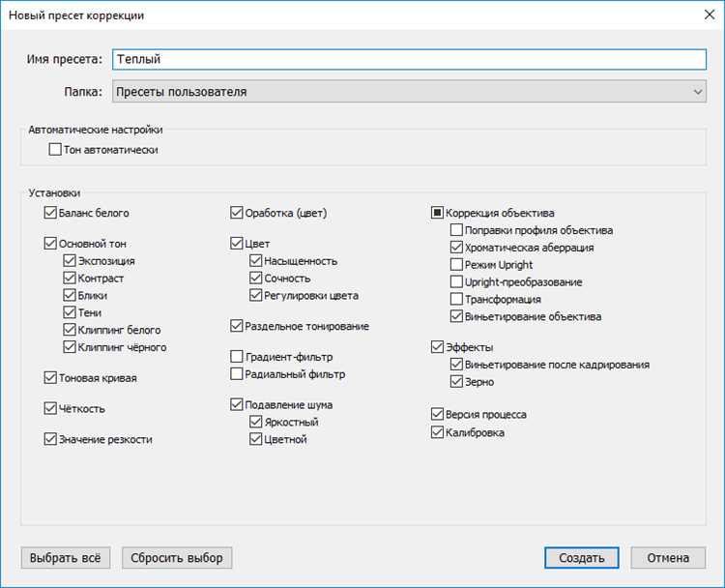Click the Выбрать всё button

[x=65, y=558]
